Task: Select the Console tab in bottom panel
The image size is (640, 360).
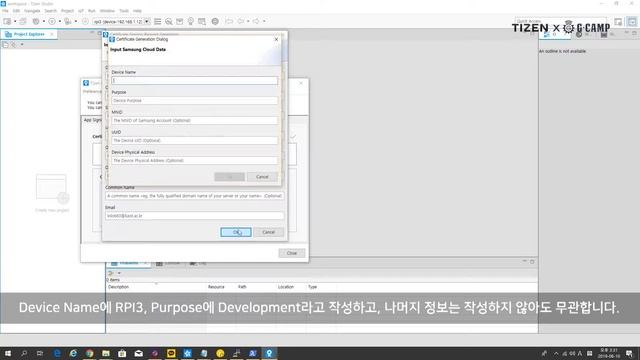Action: [169, 263]
